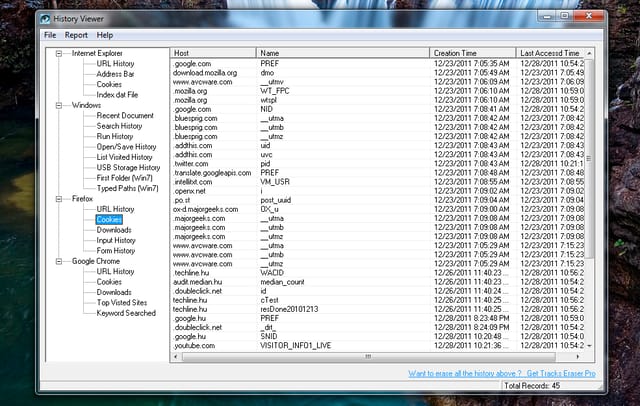This screenshot has height=406, width=640.
Task: Close the History Viewer window
Action: 589,16
